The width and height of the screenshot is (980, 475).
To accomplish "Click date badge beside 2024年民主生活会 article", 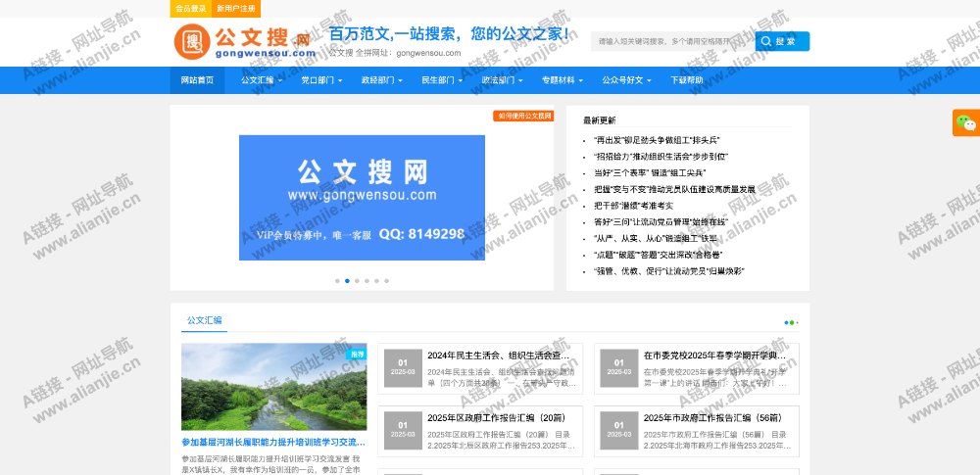I will coord(403,368).
